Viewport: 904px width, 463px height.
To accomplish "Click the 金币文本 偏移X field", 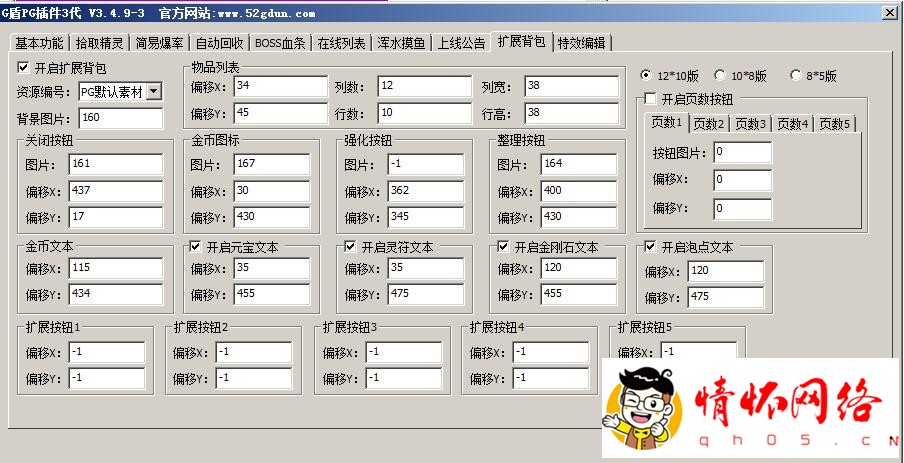I will tap(116, 268).
